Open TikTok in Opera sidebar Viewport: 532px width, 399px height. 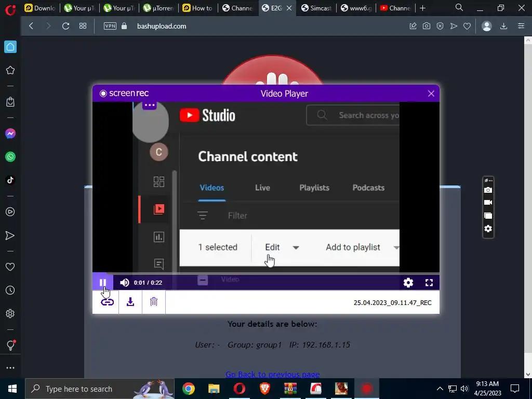tap(10, 180)
